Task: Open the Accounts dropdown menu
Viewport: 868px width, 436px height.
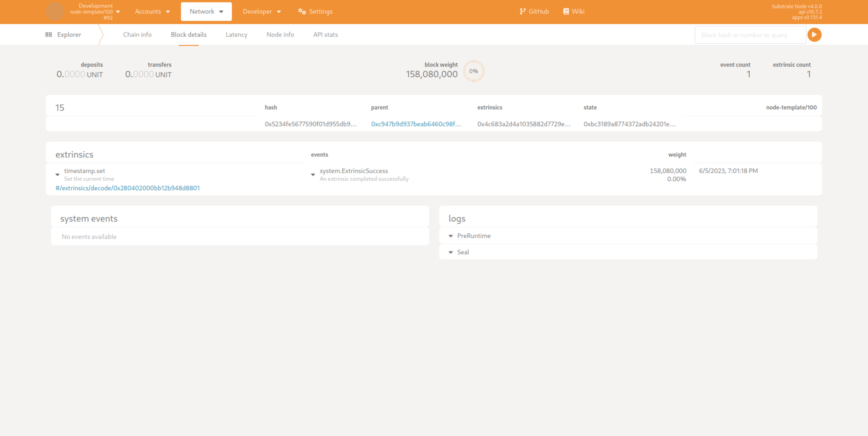Action: click(x=152, y=11)
